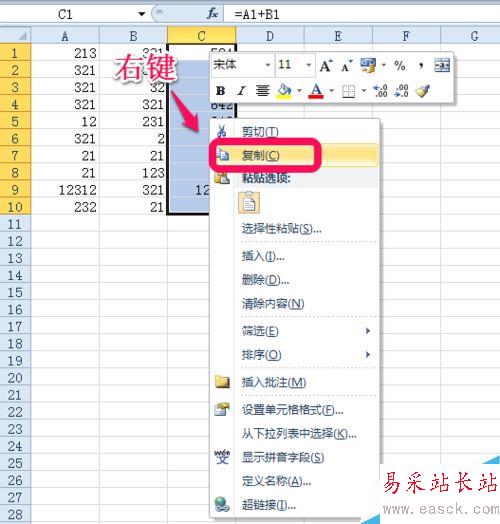Click the center align icon
The height and width of the screenshot is (524, 500).
(x=262, y=91)
